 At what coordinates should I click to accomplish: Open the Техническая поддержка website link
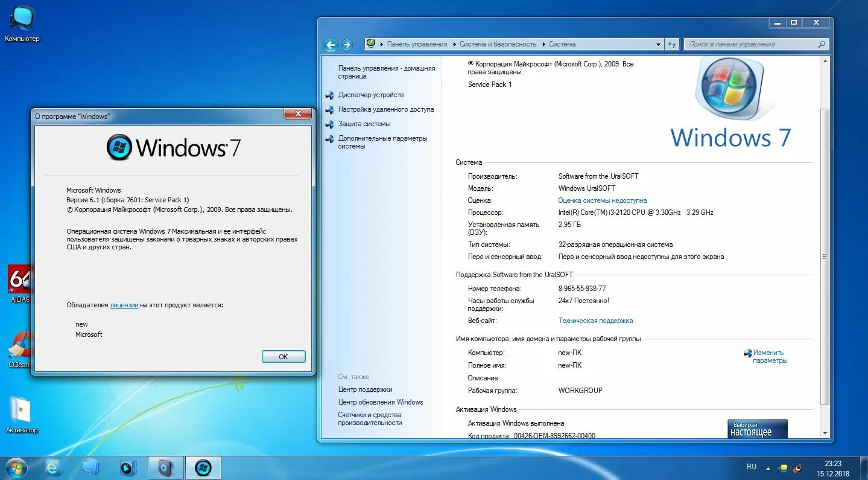pos(595,321)
